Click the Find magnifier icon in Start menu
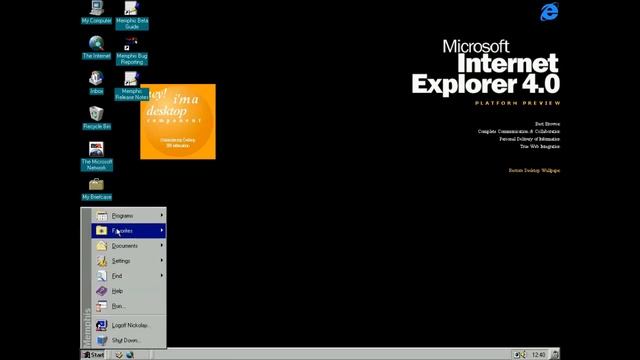640x360 pixels. 102,276
